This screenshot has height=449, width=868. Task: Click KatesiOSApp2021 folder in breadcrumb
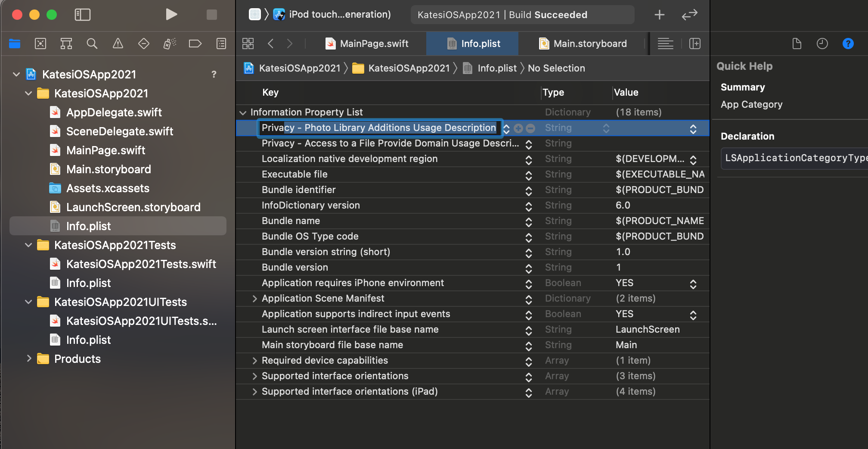(x=402, y=68)
